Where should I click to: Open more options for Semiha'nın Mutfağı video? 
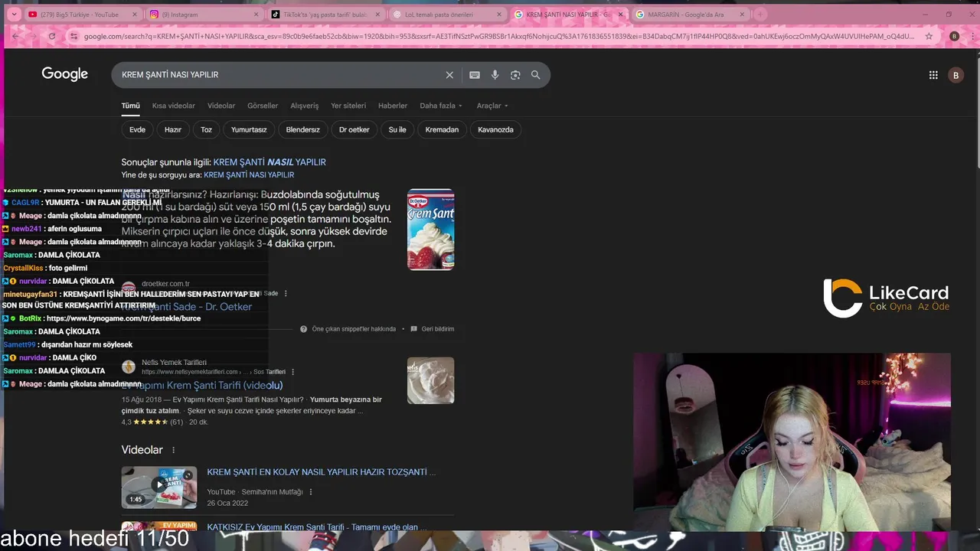pyautogui.click(x=311, y=491)
